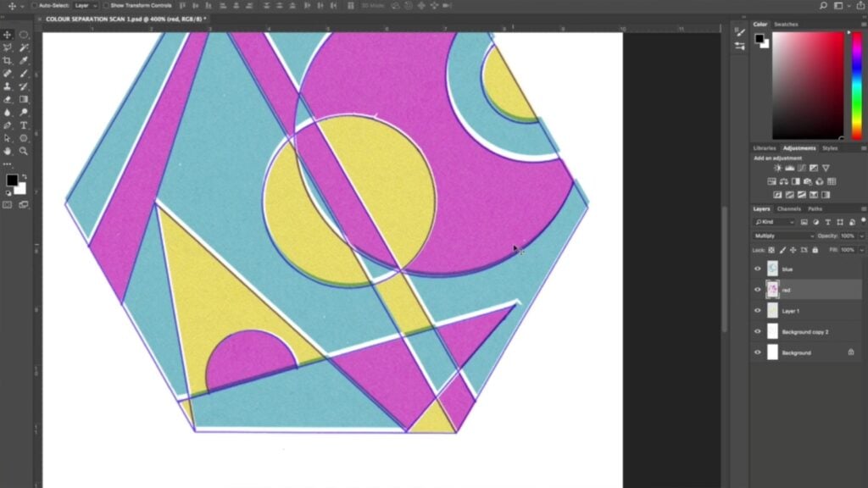Viewport: 868px width, 488px height.
Task: Click the foreground color swatch
Action: point(11,180)
